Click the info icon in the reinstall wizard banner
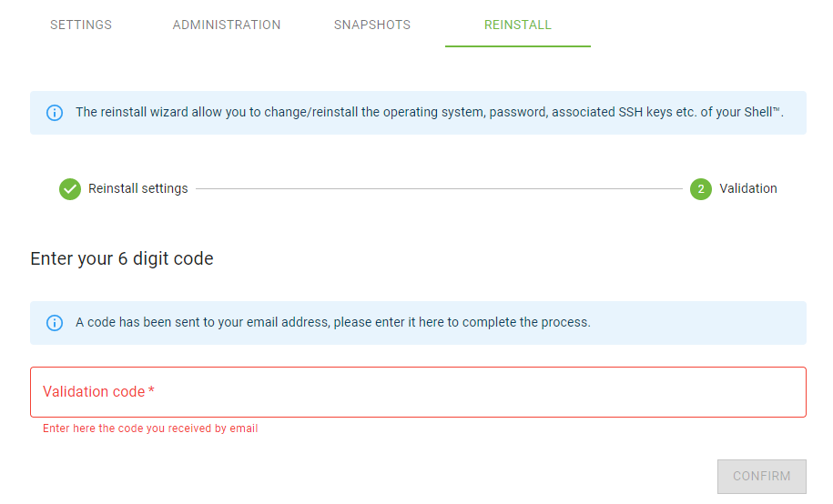Screen dimensions: 833x504 [55, 113]
